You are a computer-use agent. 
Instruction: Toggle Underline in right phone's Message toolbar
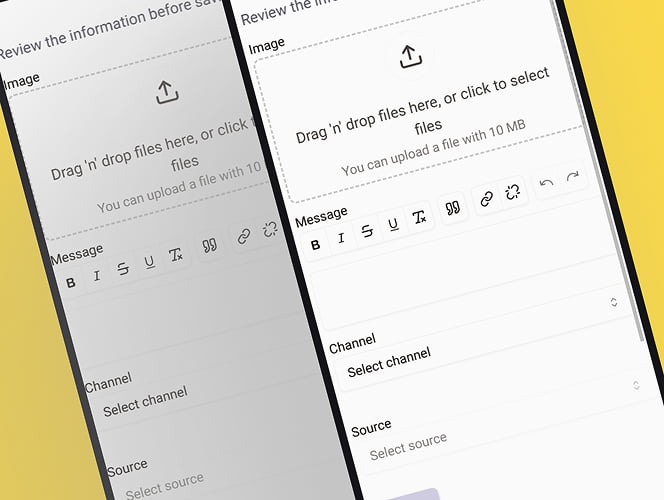coord(393,224)
